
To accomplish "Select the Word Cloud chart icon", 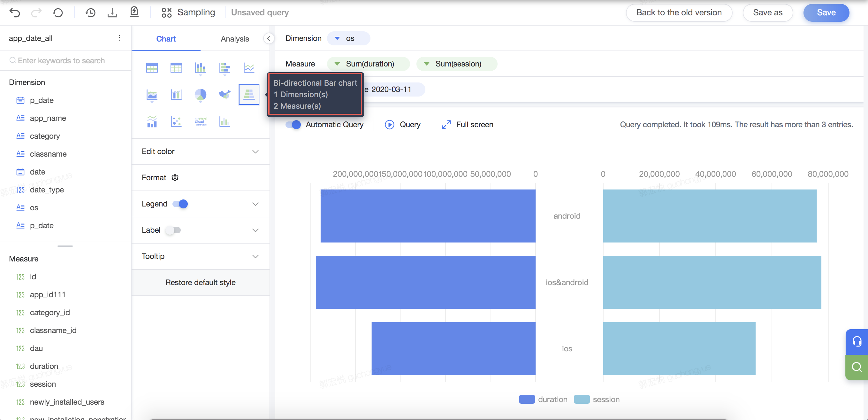I will [x=201, y=121].
